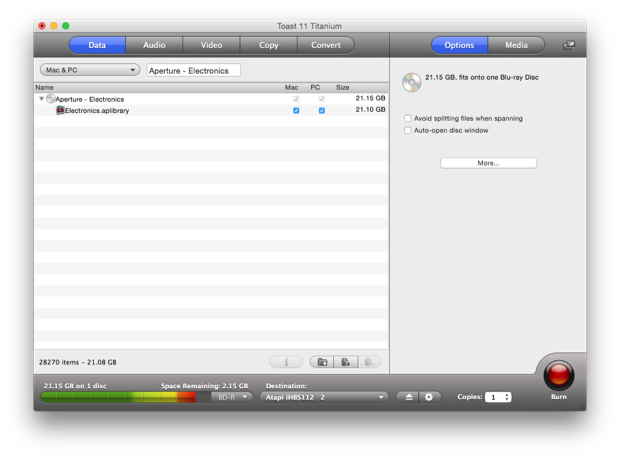620x459 pixels.
Task: Uncheck PC for Electronics.aplibrary
Action: click(322, 111)
